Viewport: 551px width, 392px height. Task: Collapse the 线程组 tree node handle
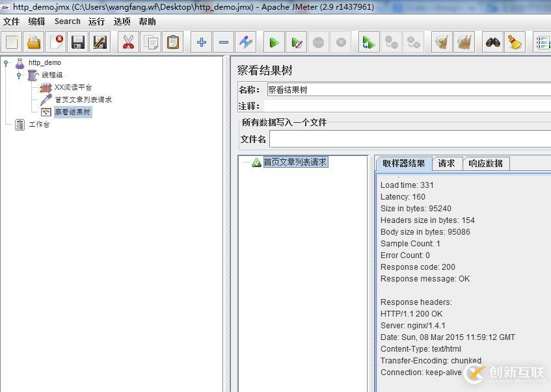(x=19, y=75)
